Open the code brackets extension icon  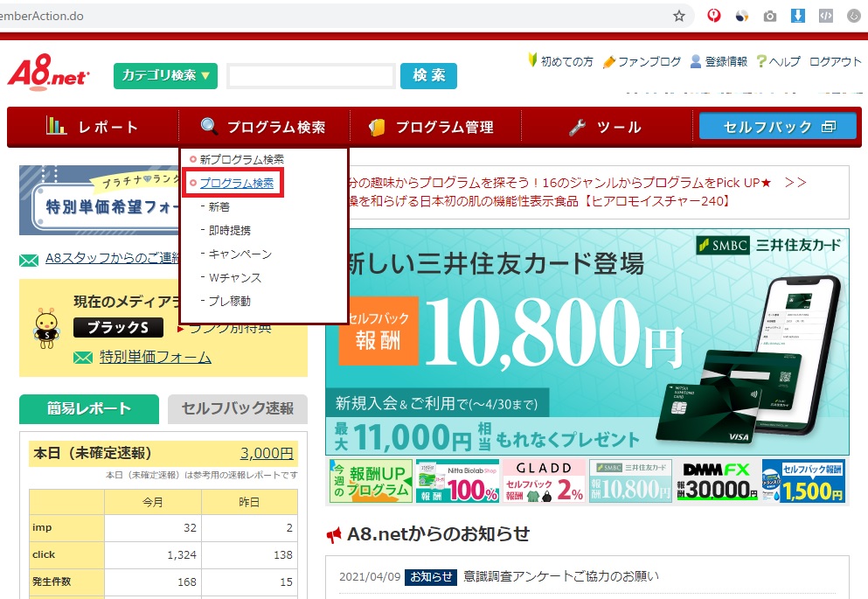pos(825,16)
